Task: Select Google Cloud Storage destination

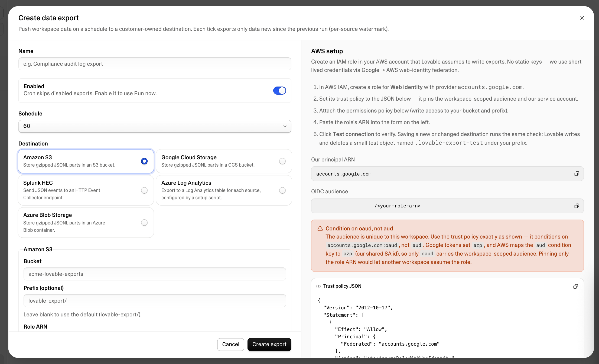Action: pyautogui.click(x=224, y=161)
